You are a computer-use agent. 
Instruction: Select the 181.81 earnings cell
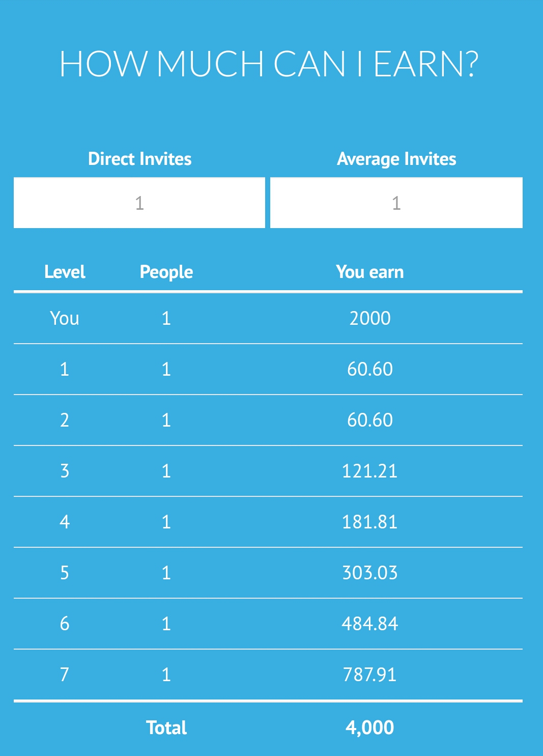tap(370, 522)
